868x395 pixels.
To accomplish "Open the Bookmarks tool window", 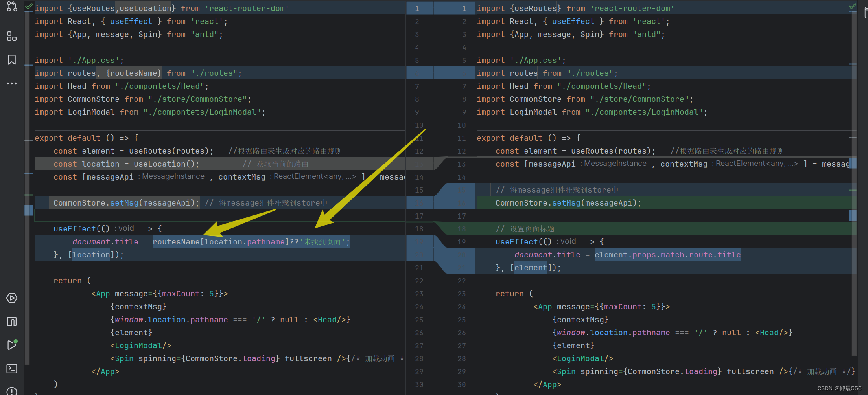I will coord(12,60).
